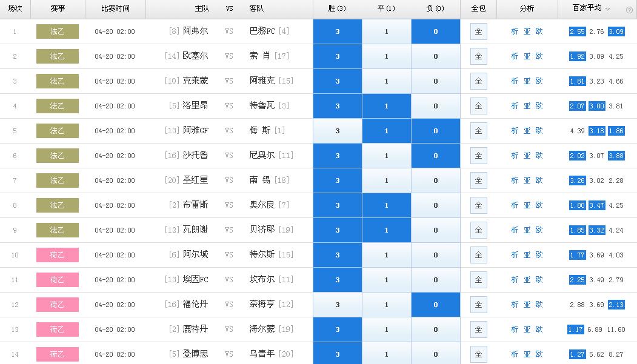Click 法乙 league tag in row 1
This screenshot has width=637, height=364.
pyautogui.click(x=58, y=31)
